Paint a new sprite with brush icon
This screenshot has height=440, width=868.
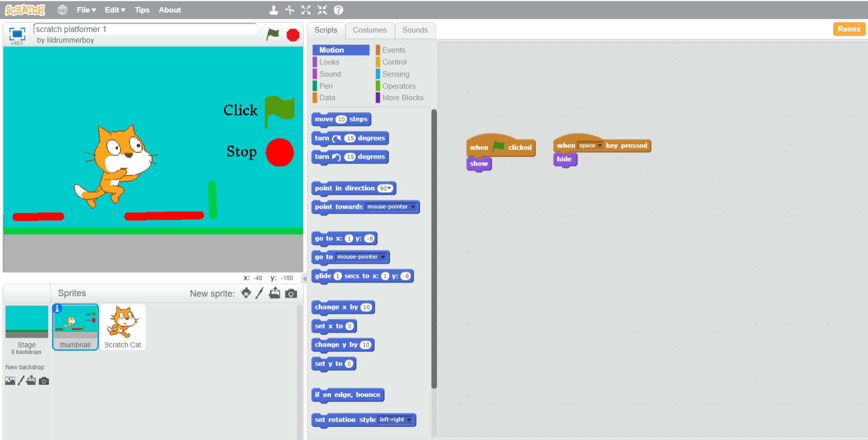pyautogui.click(x=259, y=293)
